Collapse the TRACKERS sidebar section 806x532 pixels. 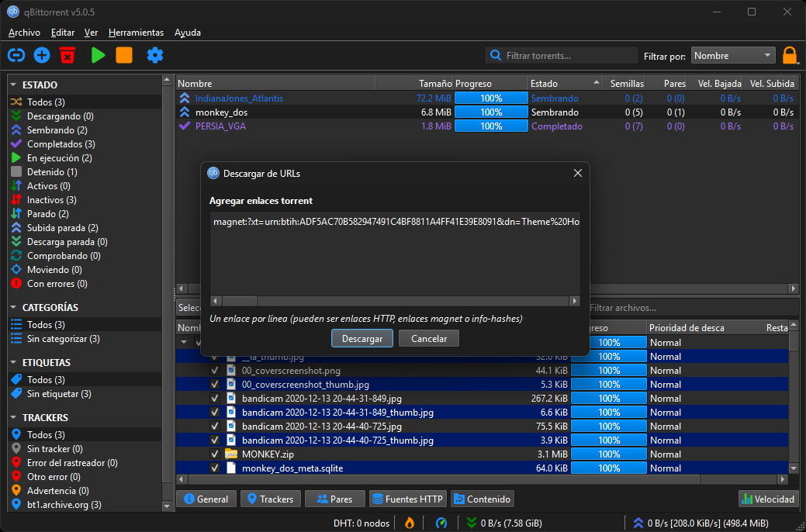pyautogui.click(x=13, y=418)
